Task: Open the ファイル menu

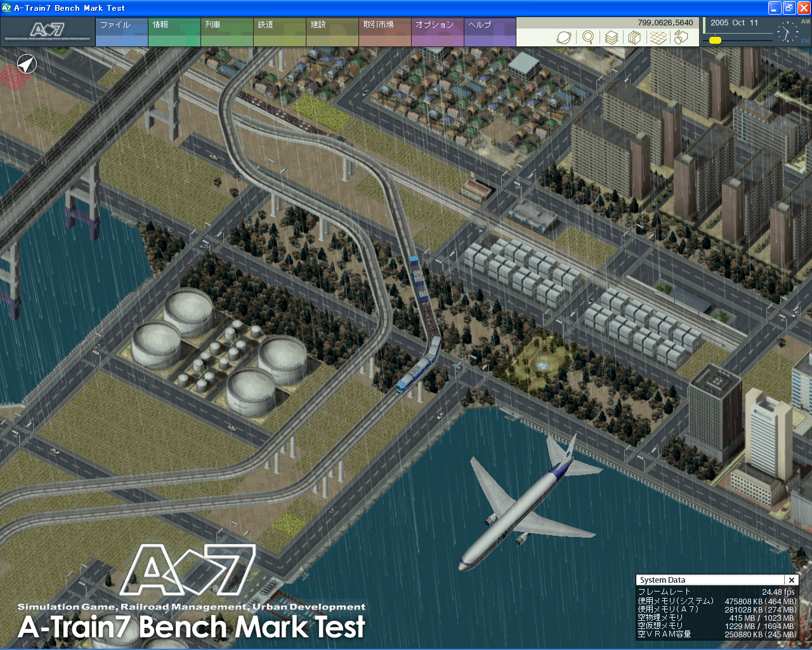Action: point(121,32)
